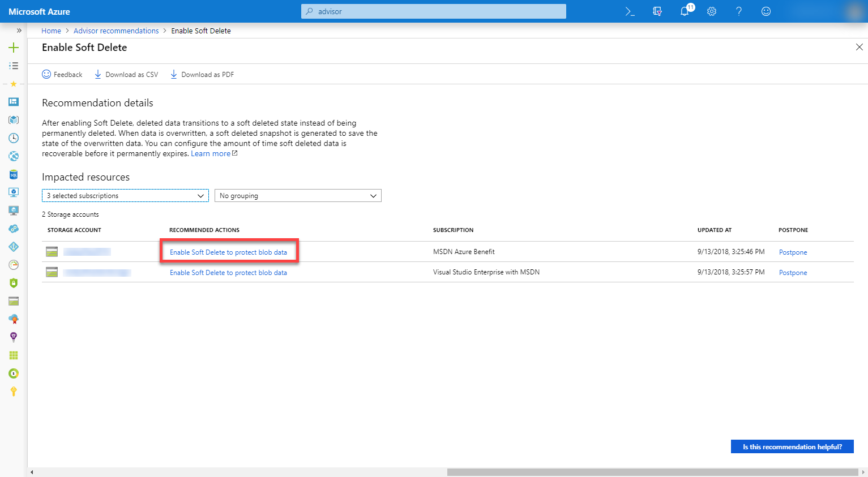Image resolution: width=868 pixels, height=477 pixels.
Task: Click the SUBSCRIPTION column header
Action: pos(453,230)
